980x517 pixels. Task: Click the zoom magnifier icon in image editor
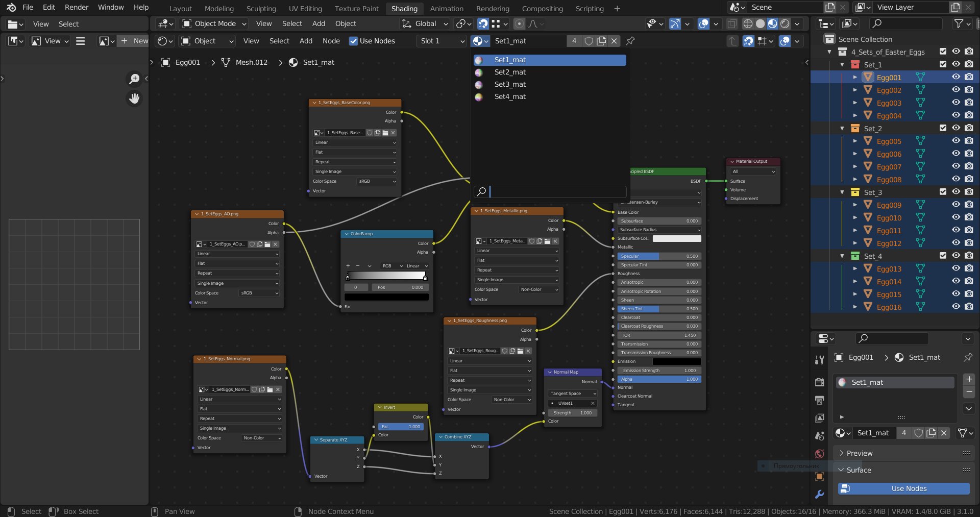click(x=134, y=79)
